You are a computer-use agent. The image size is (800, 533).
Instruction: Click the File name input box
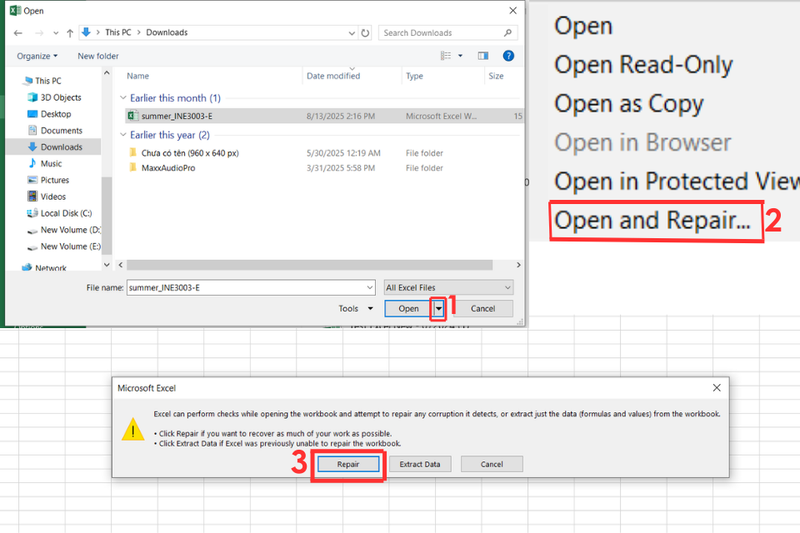pyautogui.click(x=246, y=288)
